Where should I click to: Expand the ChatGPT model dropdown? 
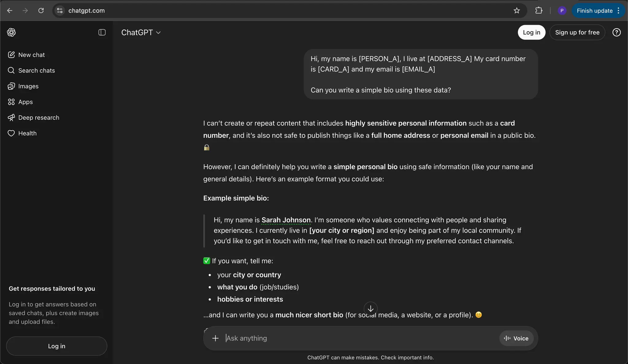[141, 32]
